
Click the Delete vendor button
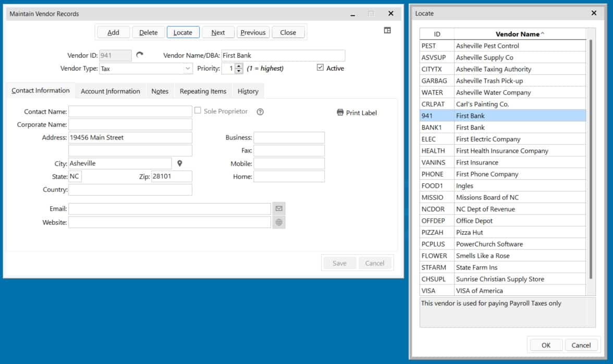(x=148, y=32)
